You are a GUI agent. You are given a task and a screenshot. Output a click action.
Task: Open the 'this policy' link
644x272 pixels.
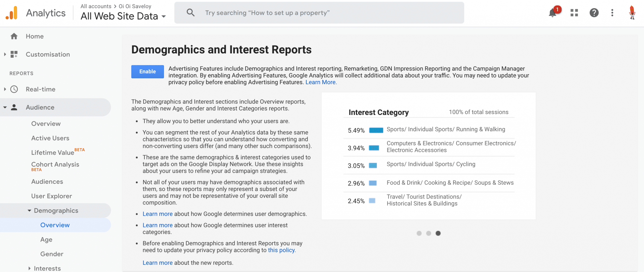click(x=282, y=250)
